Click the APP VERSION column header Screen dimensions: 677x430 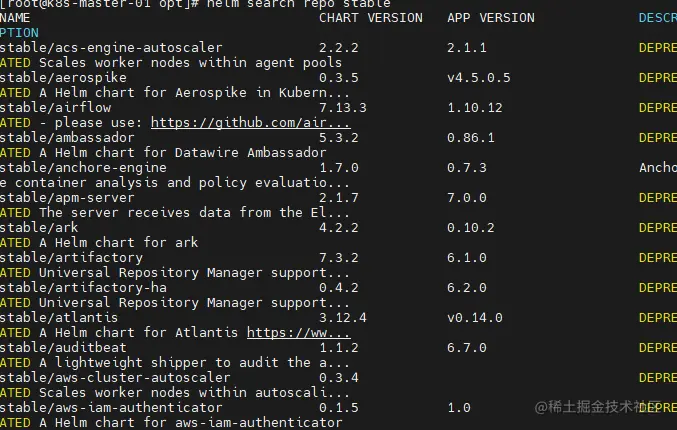click(490, 18)
